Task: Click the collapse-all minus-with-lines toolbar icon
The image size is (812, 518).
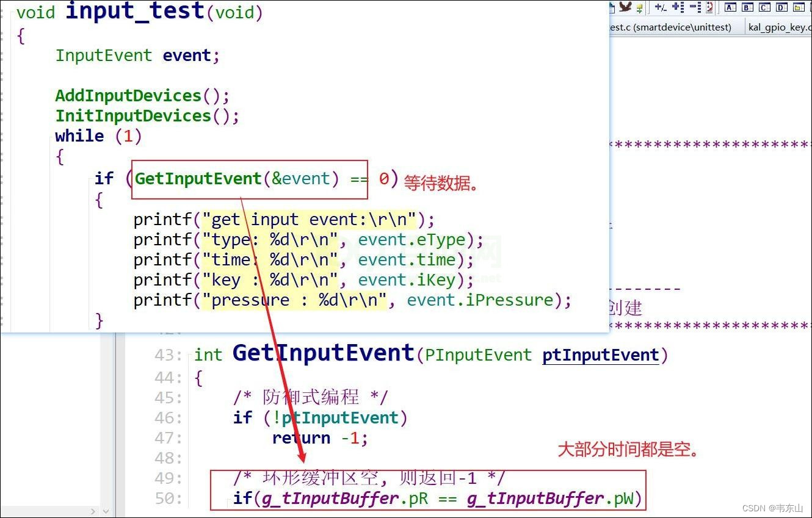Action: (695, 7)
